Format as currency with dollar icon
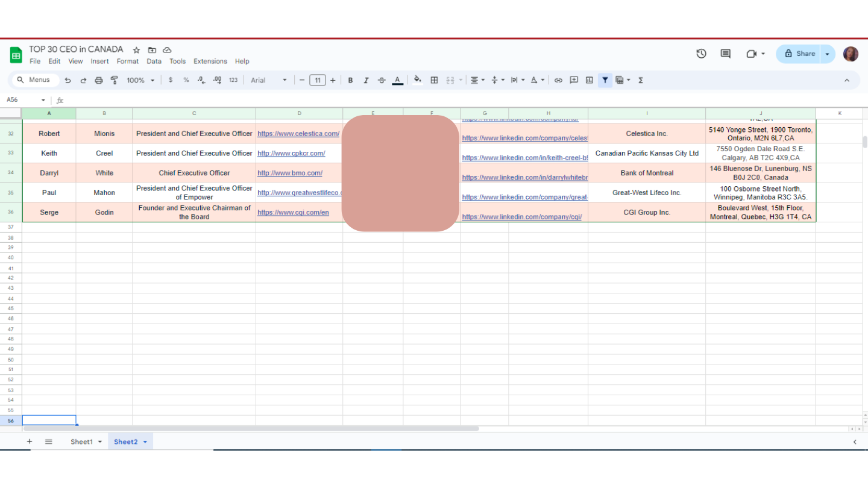 [x=171, y=80]
